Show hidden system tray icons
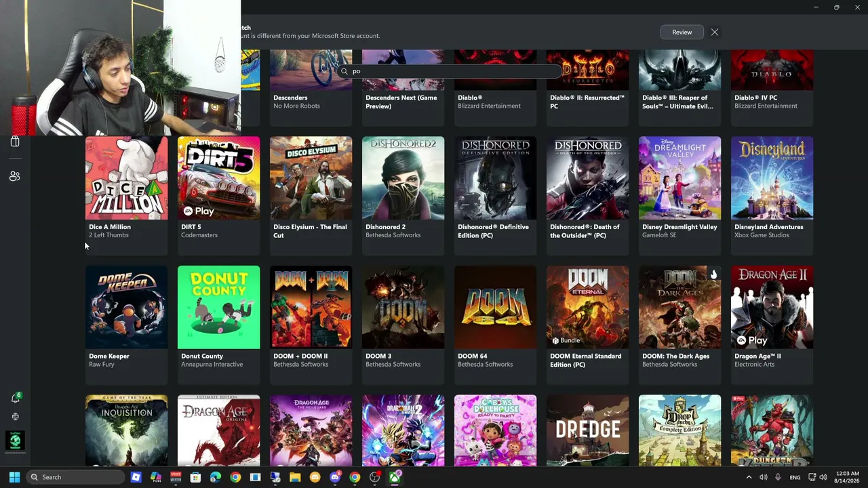The height and width of the screenshot is (488, 868). point(749,477)
